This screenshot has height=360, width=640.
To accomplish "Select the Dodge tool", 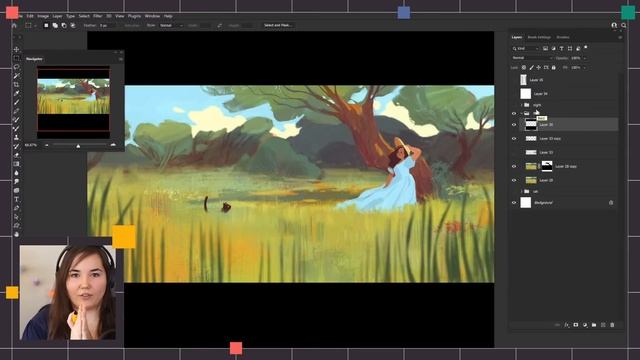I will [x=16, y=182].
